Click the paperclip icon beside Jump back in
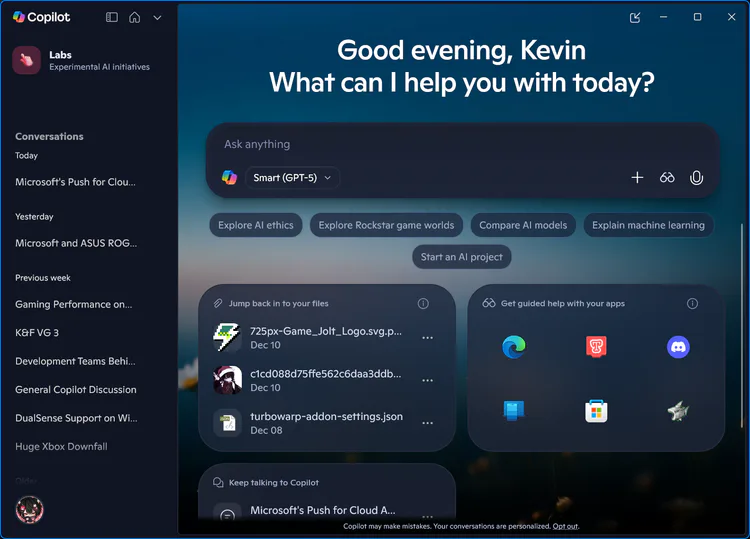The width and height of the screenshot is (750, 539). click(x=218, y=304)
